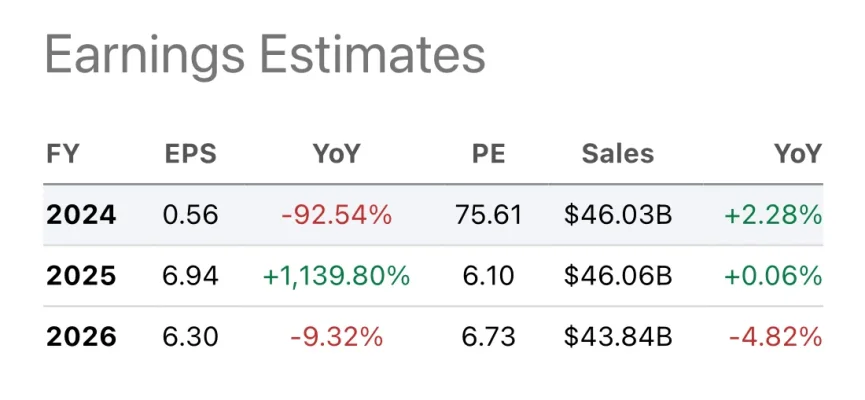Click the EPS column header
This screenshot has width=865, height=400.
point(190,154)
